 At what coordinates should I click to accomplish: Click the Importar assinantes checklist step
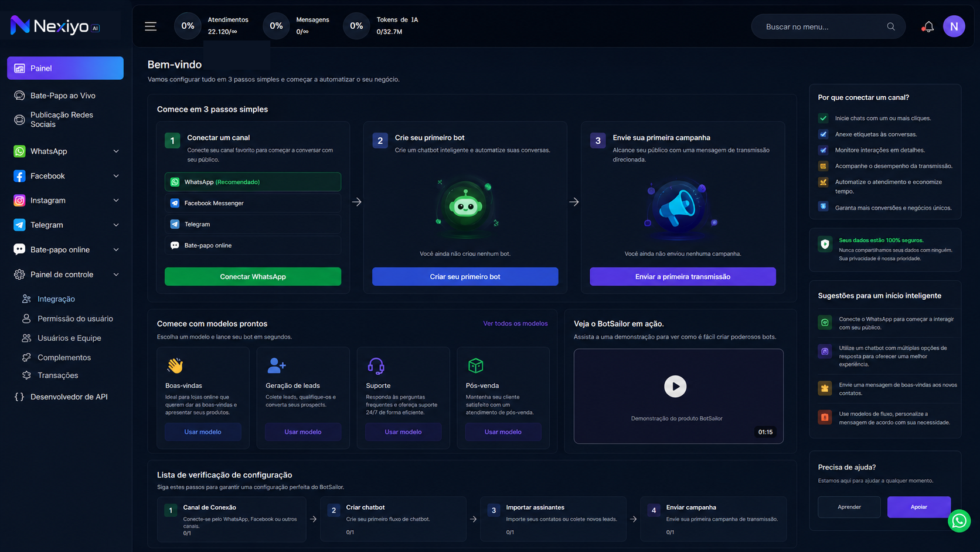point(553,519)
